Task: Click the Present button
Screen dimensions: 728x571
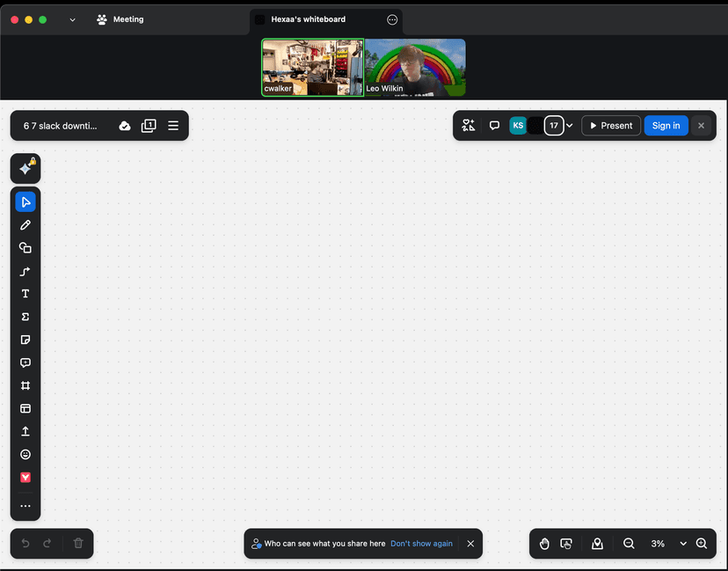Action: coord(610,126)
